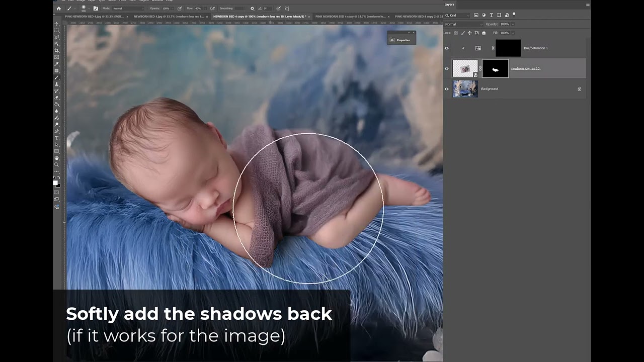The image size is (644, 362).
Task: Select the Paint Bucket tool
Action: pyautogui.click(x=56, y=104)
